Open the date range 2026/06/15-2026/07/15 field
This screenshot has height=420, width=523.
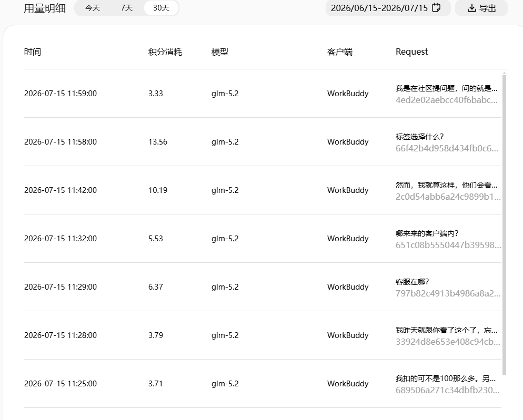pyautogui.click(x=388, y=8)
